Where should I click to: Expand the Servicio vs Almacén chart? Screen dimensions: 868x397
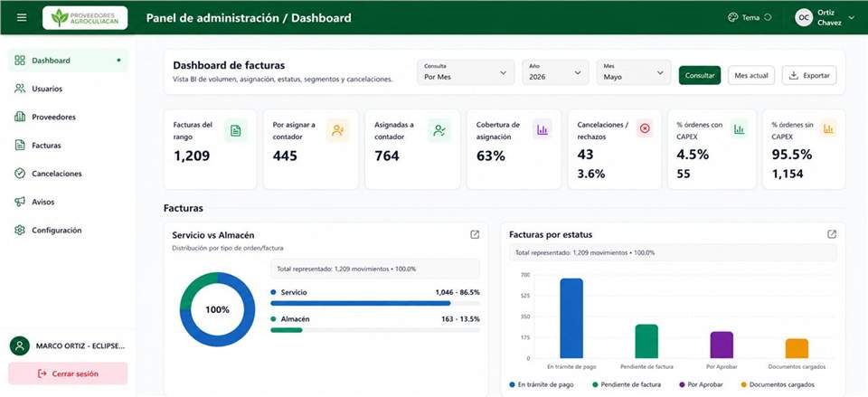tap(475, 235)
